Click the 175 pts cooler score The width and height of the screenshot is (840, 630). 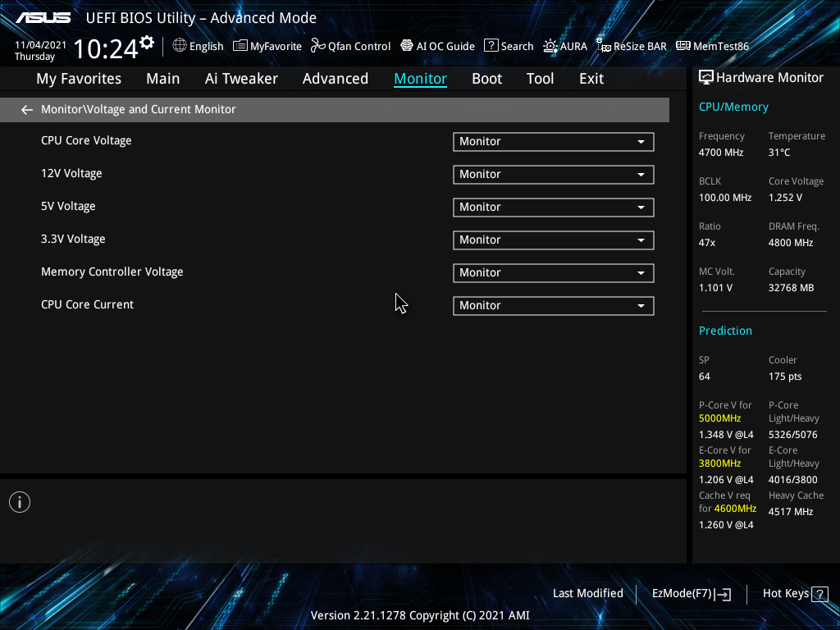785,377
